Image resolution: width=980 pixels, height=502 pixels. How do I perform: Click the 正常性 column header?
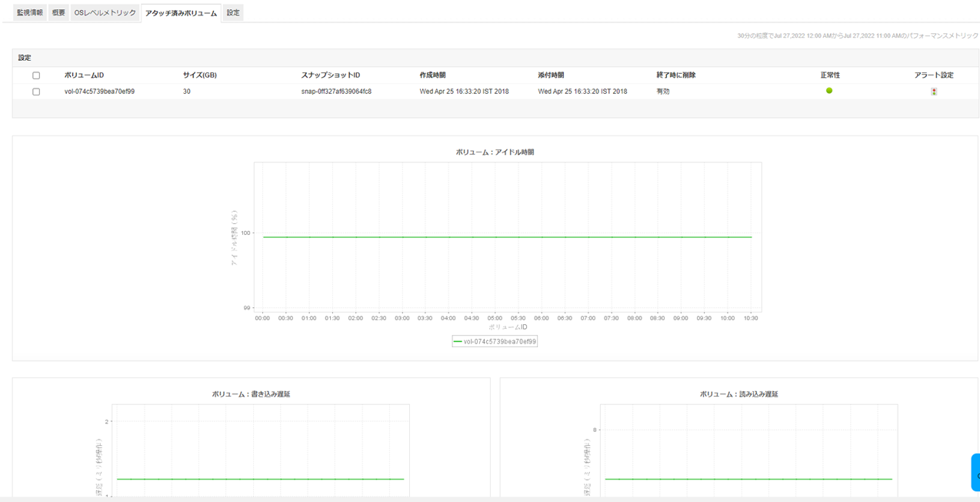click(830, 75)
